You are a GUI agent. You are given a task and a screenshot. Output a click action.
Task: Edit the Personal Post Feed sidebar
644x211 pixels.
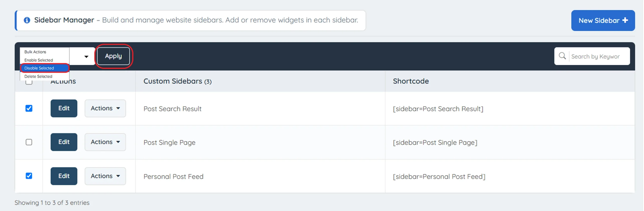tap(64, 176)
